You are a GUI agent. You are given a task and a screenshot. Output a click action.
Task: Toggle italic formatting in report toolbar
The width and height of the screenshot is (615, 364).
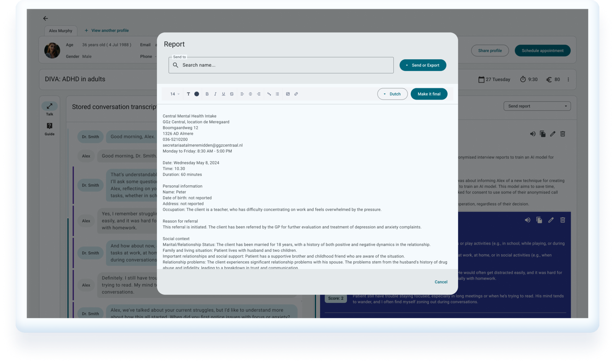(215, 94)
